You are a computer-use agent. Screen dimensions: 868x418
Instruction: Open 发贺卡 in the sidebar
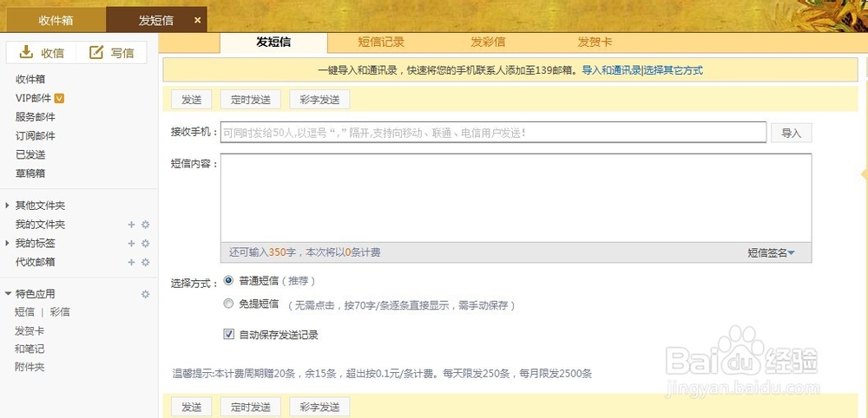[30, 331]
